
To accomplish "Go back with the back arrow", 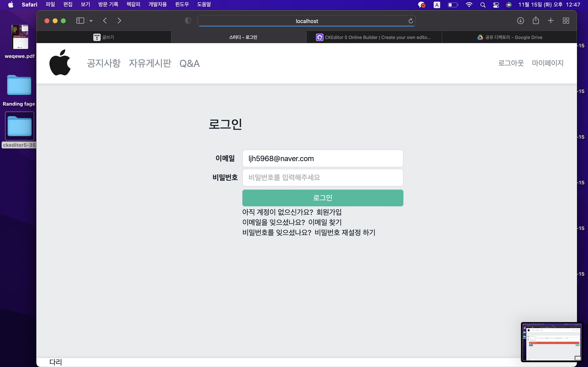I will (105, 21).
